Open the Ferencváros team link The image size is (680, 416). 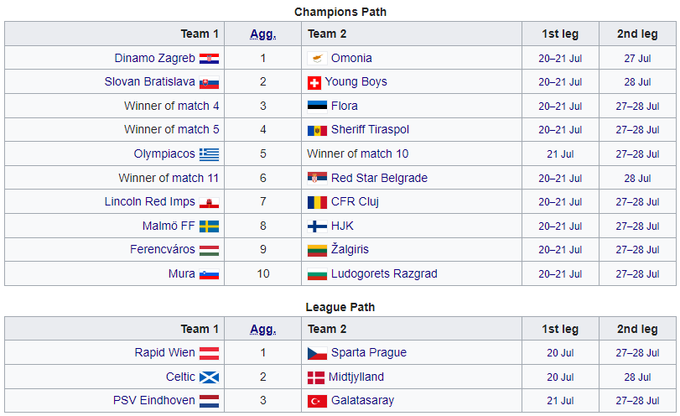160,250
